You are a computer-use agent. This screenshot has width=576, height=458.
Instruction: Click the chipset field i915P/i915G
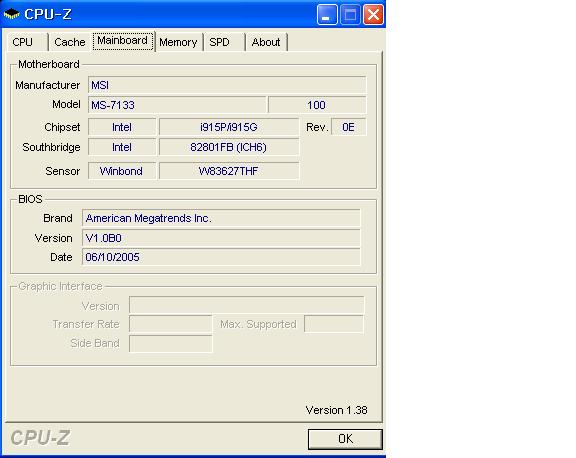point(229,127)
